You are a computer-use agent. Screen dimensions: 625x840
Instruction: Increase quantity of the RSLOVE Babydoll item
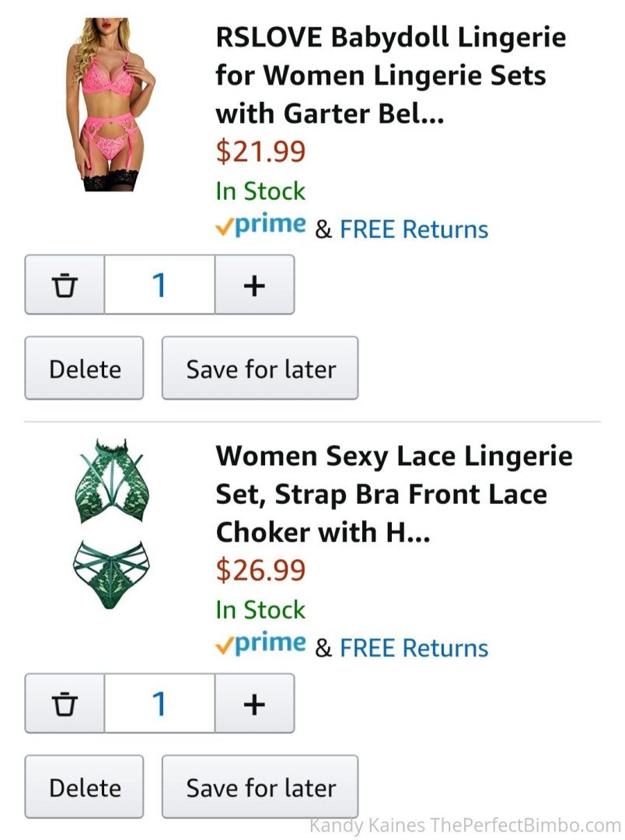tap(254, 285)
